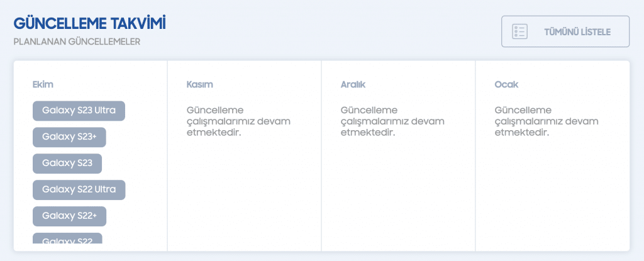Screen dimensions: 644x261
Task: Choose the Ocak month header
Action: [506, 85]
